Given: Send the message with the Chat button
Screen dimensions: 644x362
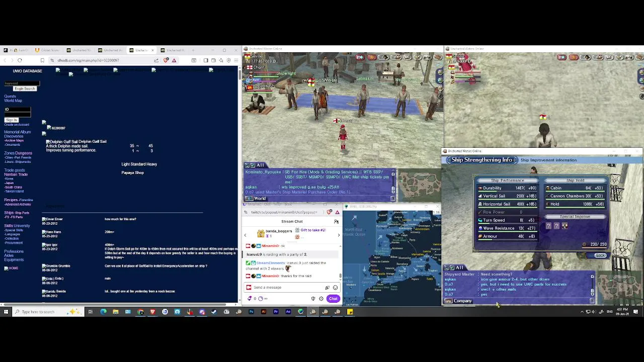Looking at the screenshot, I should (x=333, y=299).
